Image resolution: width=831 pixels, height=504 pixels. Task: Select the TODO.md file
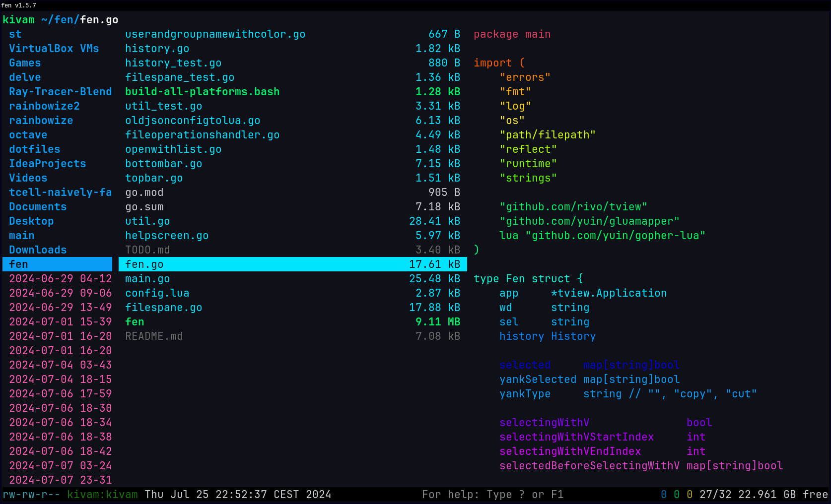tap(293, 250)
